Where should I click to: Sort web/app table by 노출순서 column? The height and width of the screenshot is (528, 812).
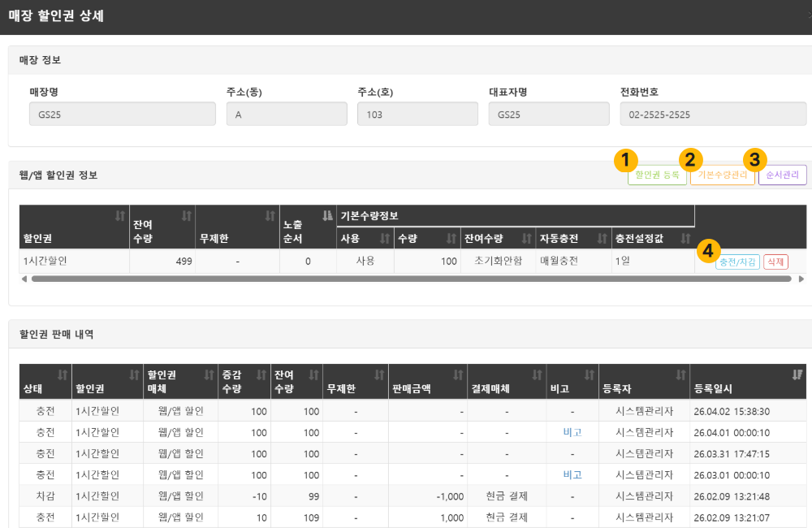click(308, 227)
